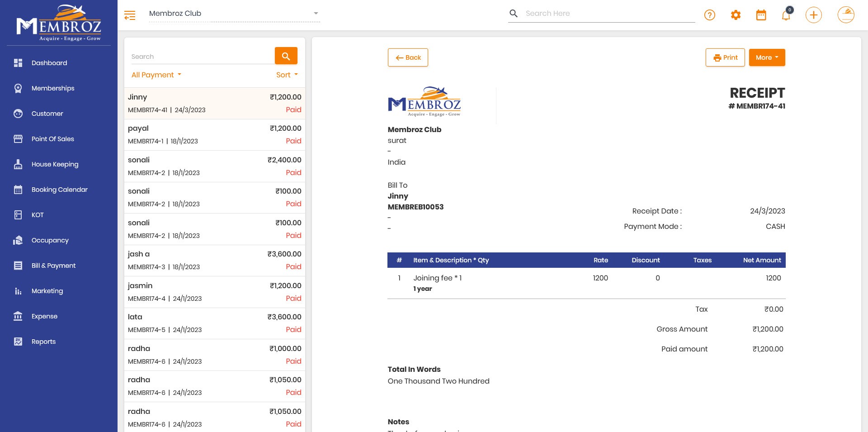Open Expense label in sidebar
This screenshot has height=432, width=868.
45,316
